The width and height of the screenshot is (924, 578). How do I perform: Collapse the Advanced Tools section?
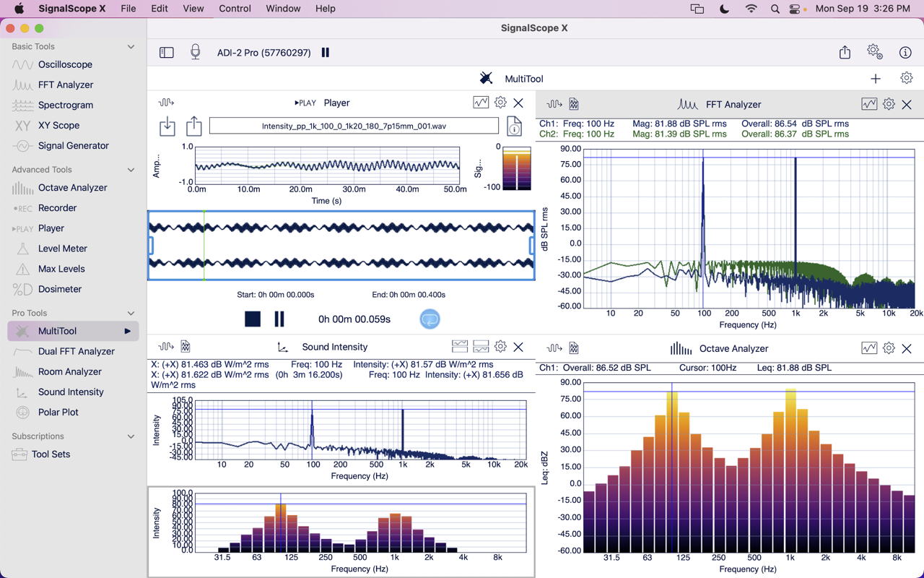[131, 170]
